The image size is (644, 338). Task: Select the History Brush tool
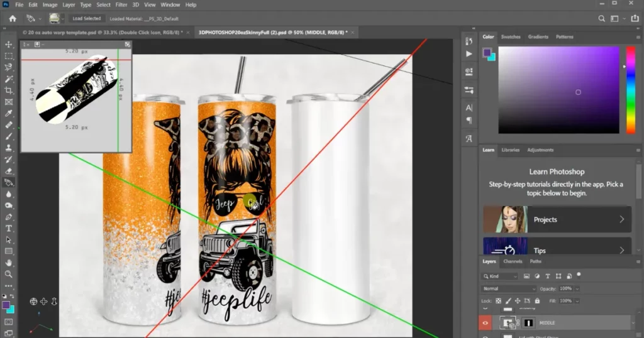(9, 159)
